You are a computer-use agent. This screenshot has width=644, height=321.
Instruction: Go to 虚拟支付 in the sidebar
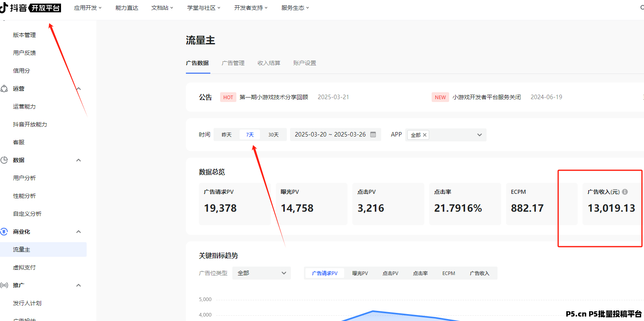tap(24, 267)
